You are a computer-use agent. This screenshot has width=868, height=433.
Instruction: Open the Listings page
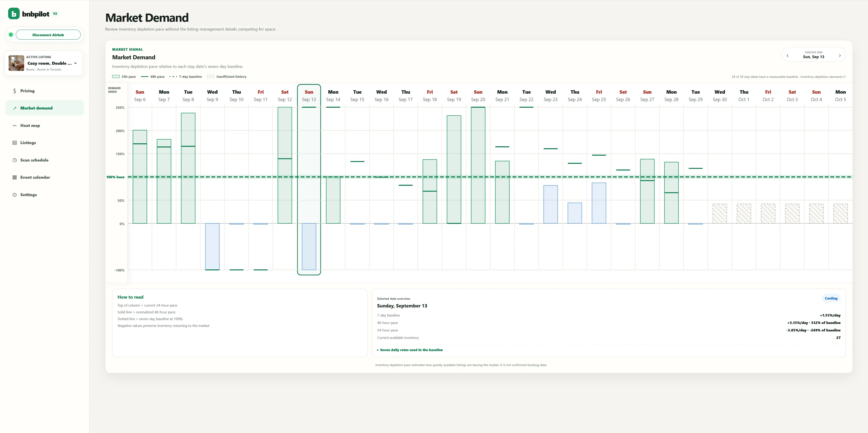coord(45,143)
